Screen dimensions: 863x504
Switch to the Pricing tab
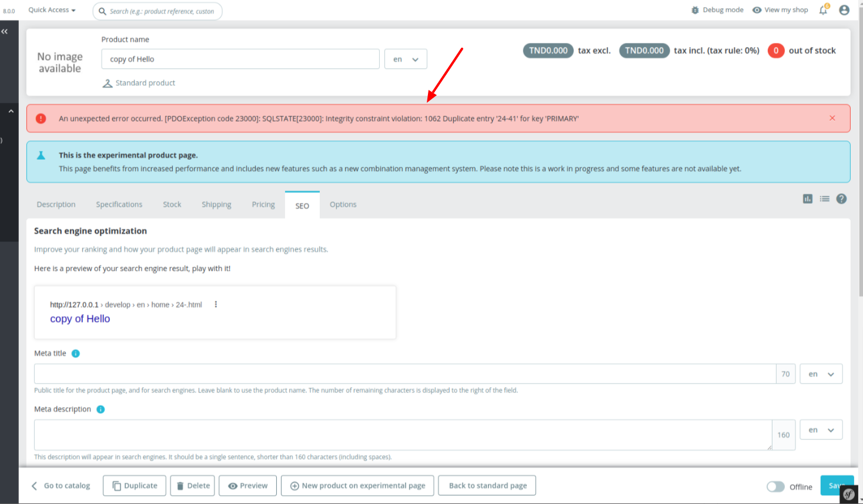(263, 204)
